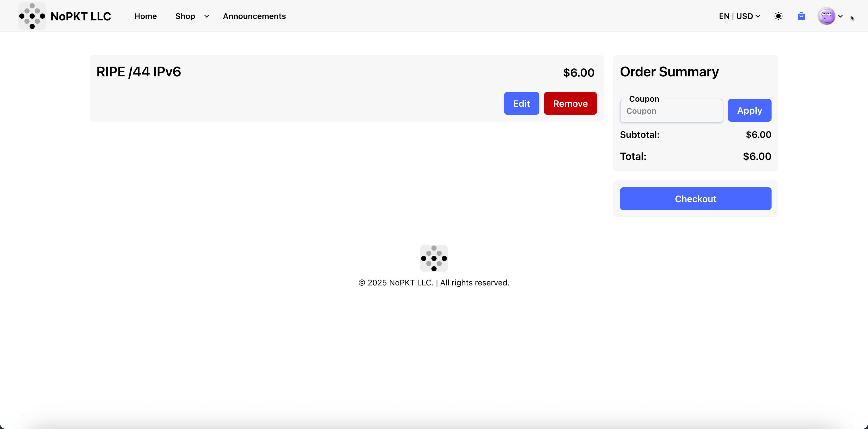Open the shopping bag cart icon

(801, 16)
